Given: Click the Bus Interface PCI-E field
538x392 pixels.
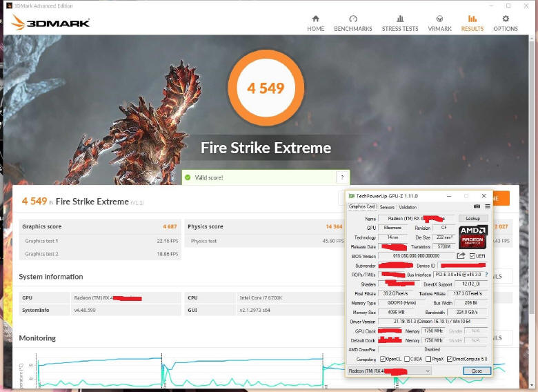Looking at the screenshot, I should point(458,275).
